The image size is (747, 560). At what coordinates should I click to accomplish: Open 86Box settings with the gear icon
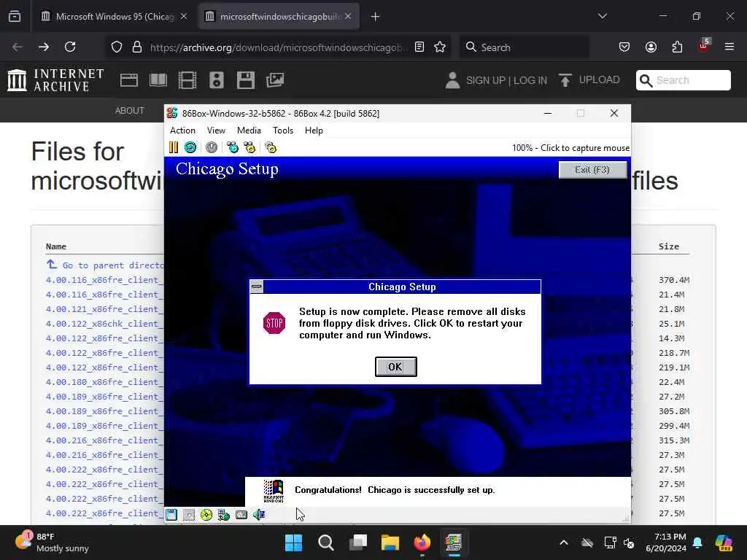pyautogui.click(x=271, y=147)
